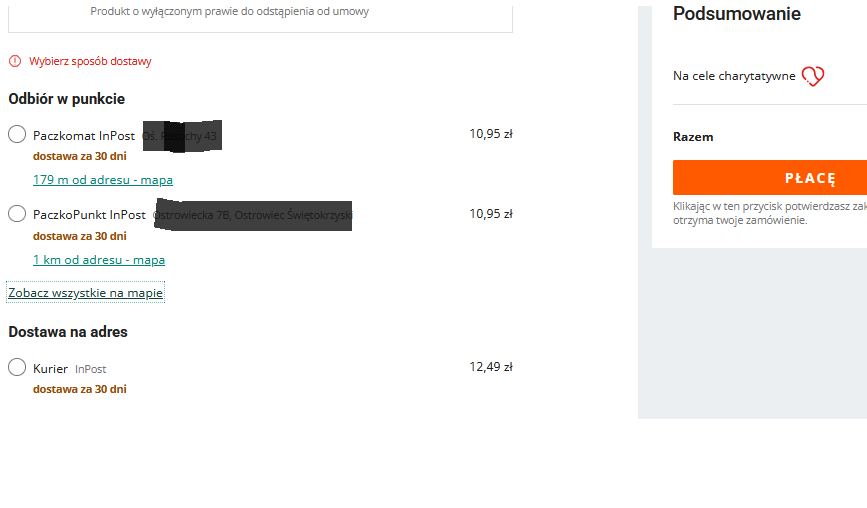Click the "PaczkoPunkt InPost" option label
The width and height of the screenshot is (867, 508).
click(90, 215)
